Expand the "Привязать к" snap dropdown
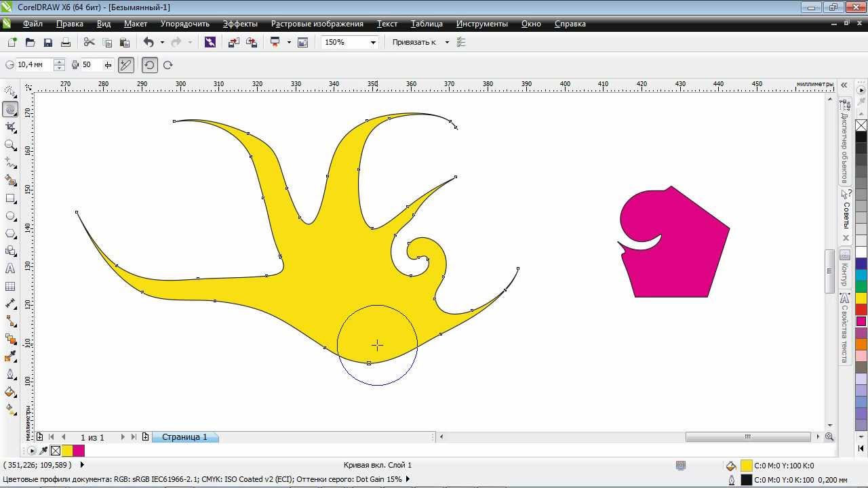Screen dimensions: 868x488 447,42
